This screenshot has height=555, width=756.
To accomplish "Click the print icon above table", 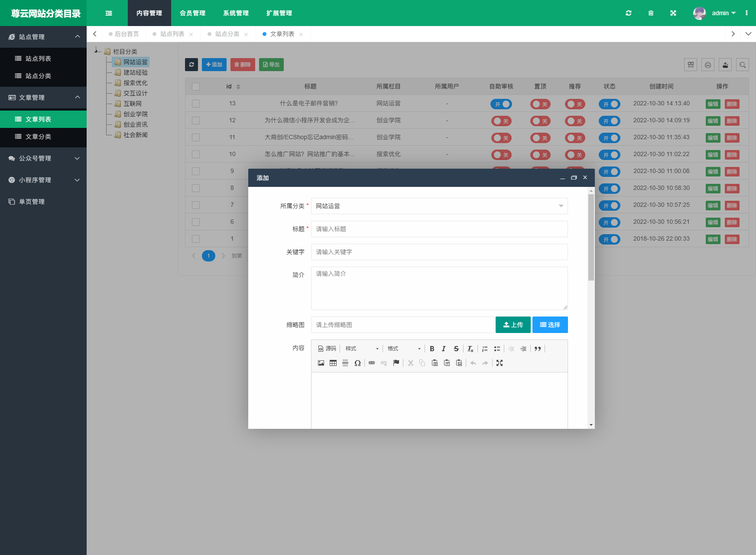I will (x=708, y=65).
